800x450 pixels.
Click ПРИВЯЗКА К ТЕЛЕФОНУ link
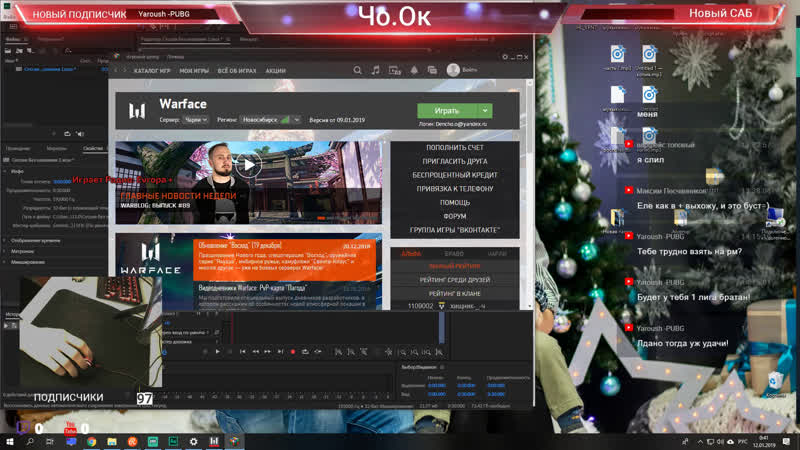point(455,189)
